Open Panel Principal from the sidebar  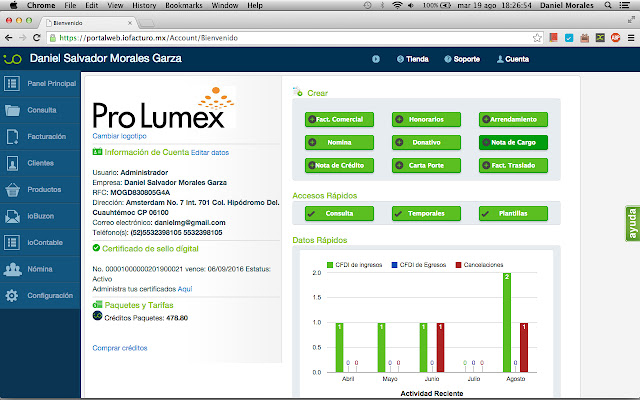(40, 84)
